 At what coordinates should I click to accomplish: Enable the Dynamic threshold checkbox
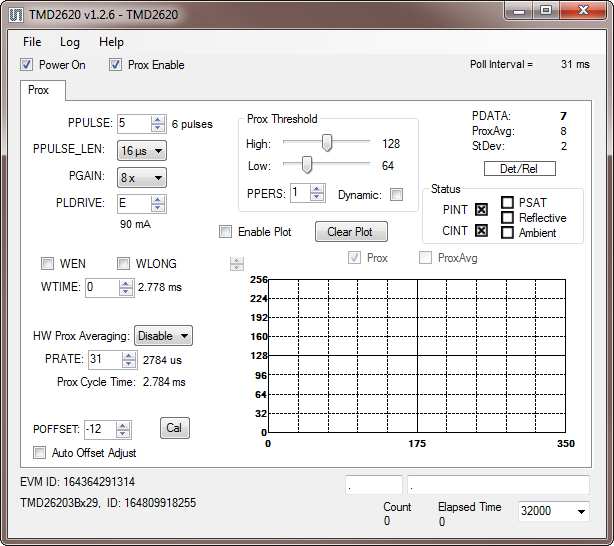(396, 194)
